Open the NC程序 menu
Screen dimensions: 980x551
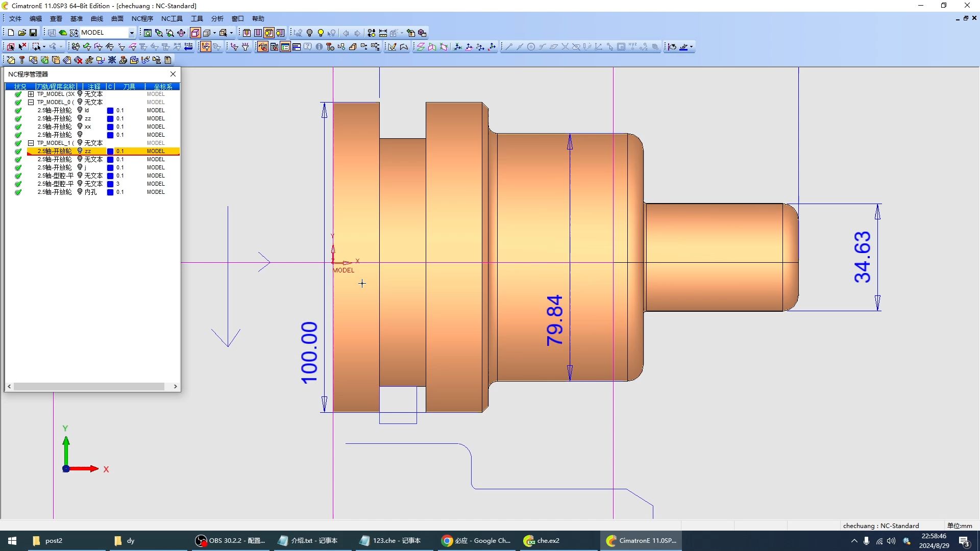142,19
